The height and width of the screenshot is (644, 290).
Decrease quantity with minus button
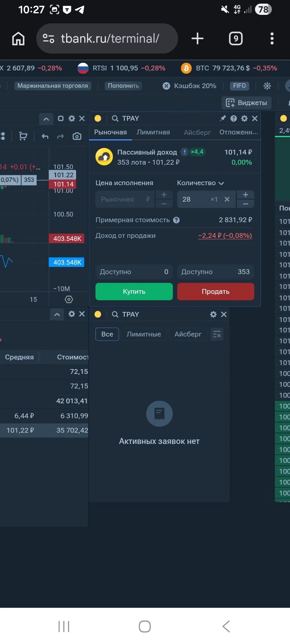coord(245,204)
